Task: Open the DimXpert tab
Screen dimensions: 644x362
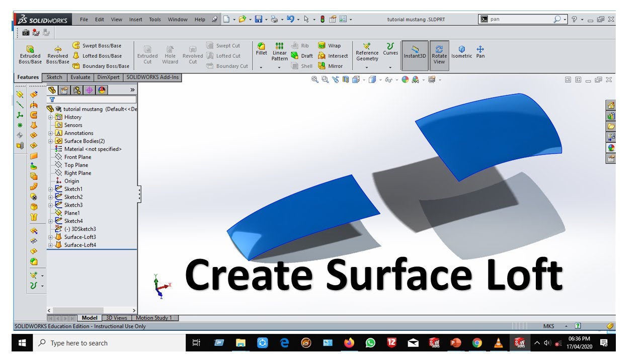Action: (108, 77)
